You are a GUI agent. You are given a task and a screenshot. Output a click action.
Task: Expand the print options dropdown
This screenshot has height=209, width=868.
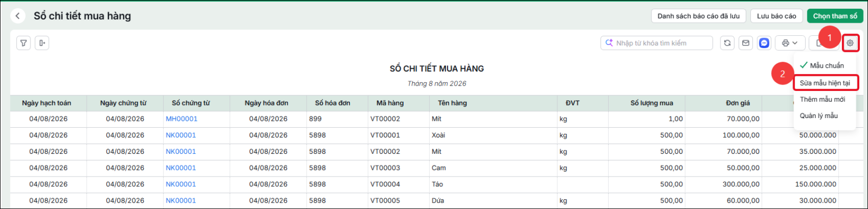pos(790,43)
